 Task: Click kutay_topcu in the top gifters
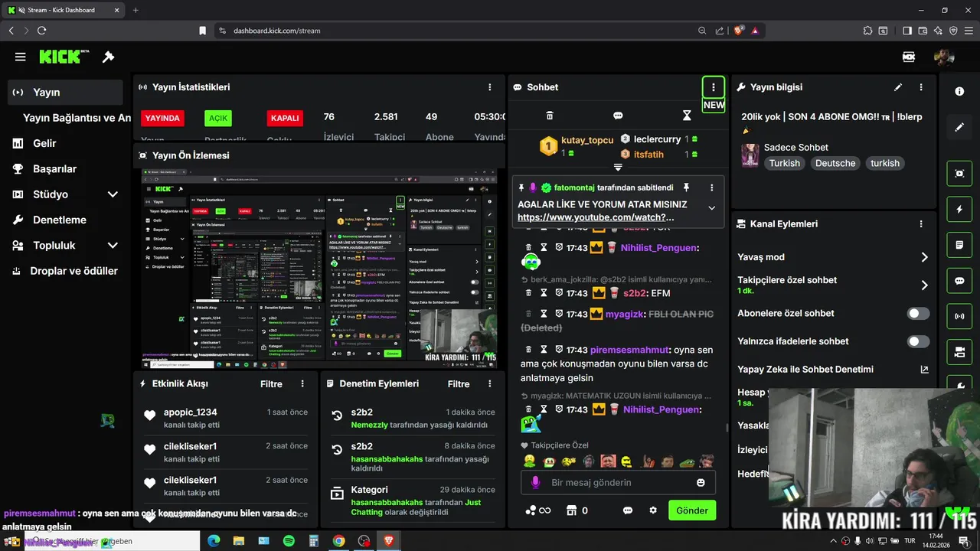click(x=587, y=141)
